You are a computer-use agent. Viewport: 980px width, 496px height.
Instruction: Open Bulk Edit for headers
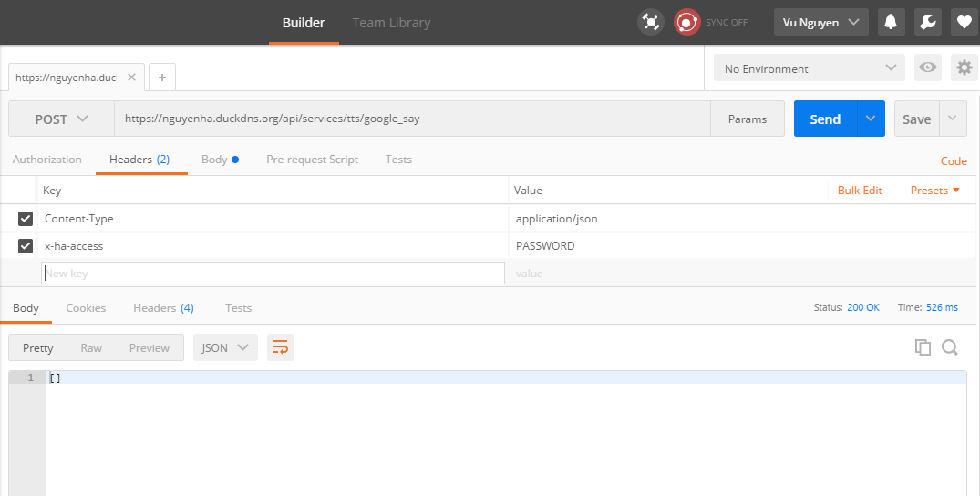(x=860, y=191)
